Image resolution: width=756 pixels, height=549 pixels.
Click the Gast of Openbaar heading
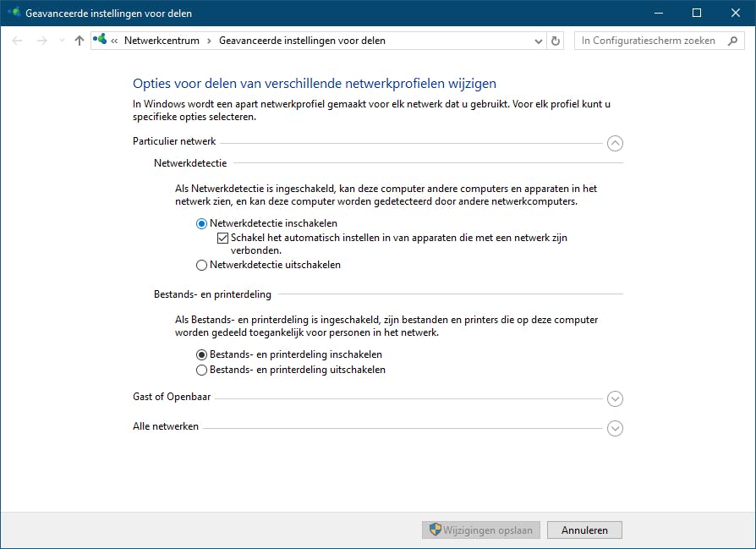tap(172, 397)
